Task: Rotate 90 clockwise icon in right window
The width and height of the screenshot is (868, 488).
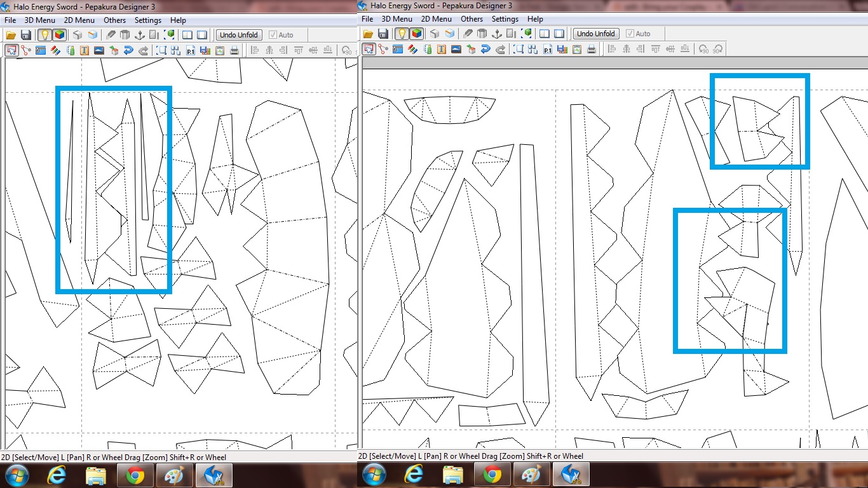Action: pyautogui.click(x=717, y=49)
